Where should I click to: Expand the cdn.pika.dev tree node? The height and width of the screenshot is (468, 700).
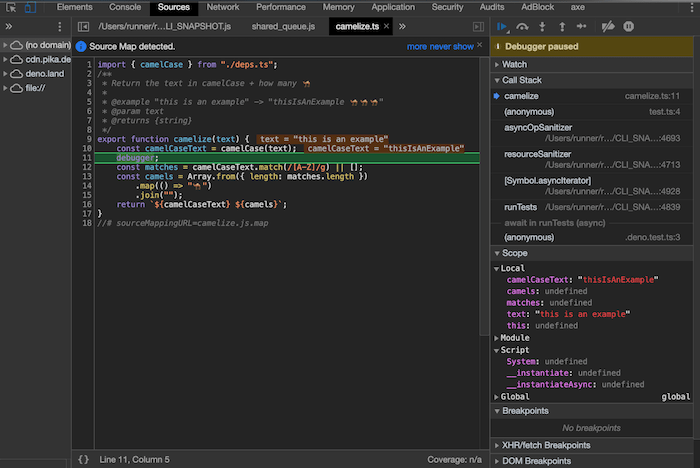5,59
